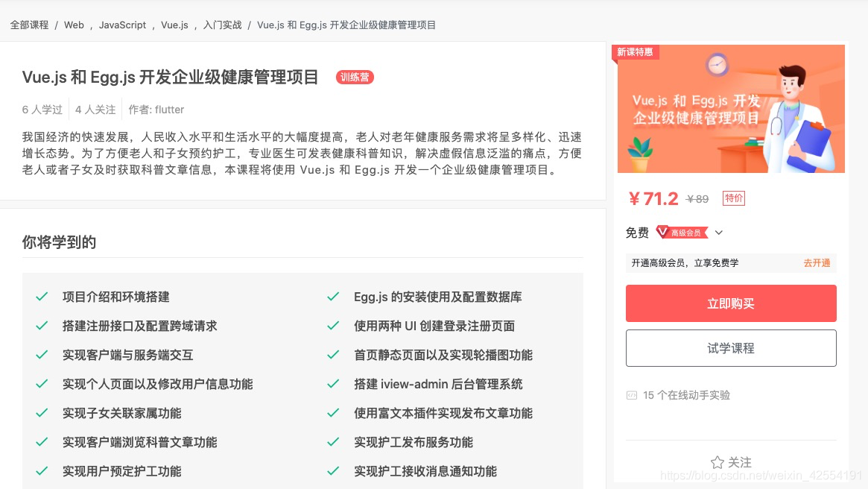868x489 pixels.
Task: Click the 实现子女关联家属功能 list item text
Action: pyautogui.click(x=121, y=413)
